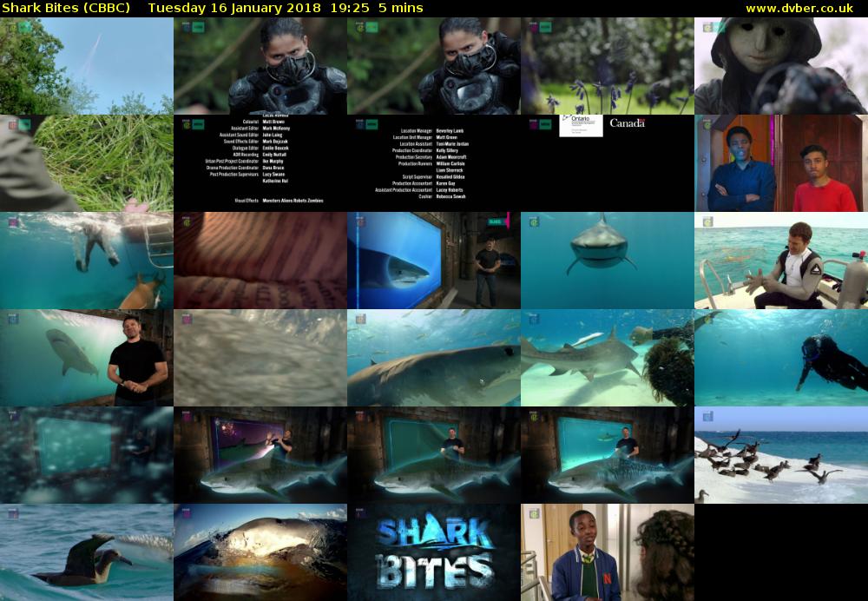The height and width of the screenshot is (601, 868).
Task: Click the Canada wordmark logo
Action: 627,122
